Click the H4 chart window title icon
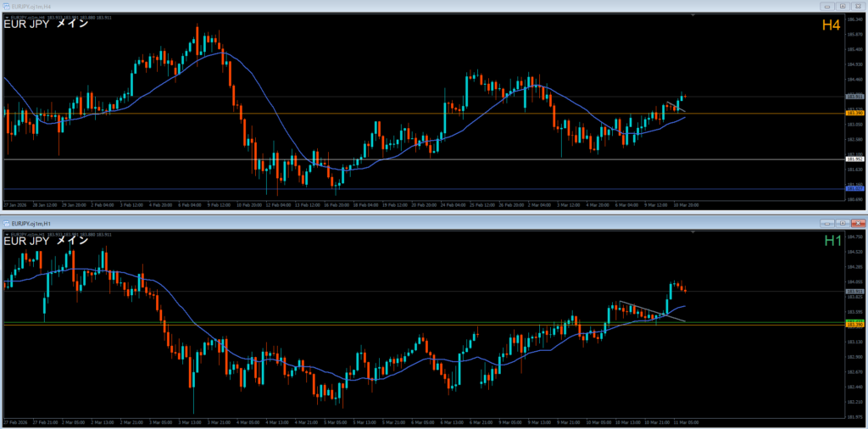 pos(8,5)
